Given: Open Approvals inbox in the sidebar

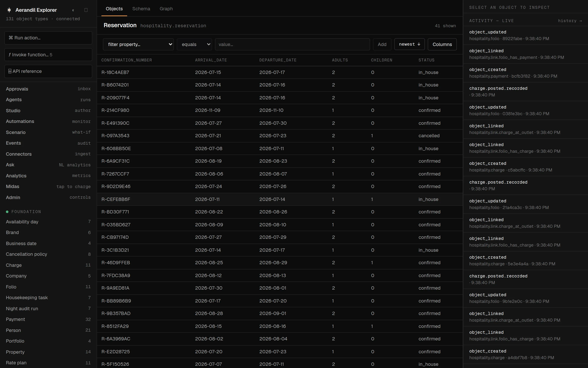Looking at the screenshot, I should pos(48,89).
